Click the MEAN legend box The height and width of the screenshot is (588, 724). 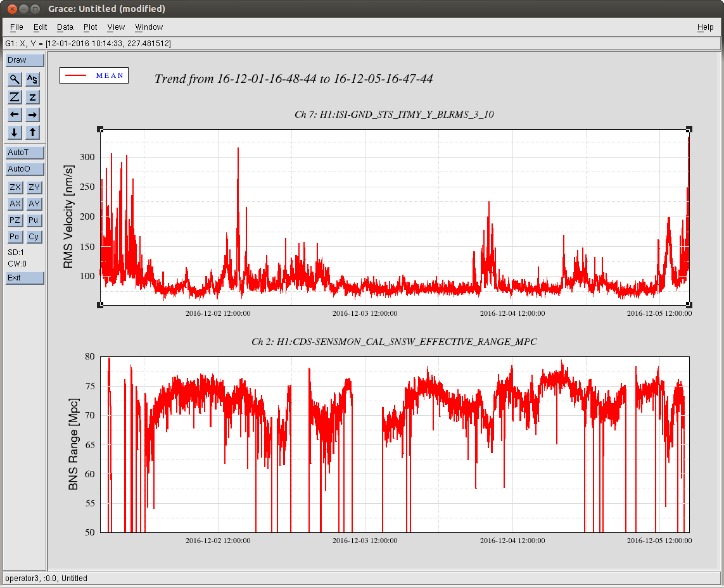click(x=94, y=76)
